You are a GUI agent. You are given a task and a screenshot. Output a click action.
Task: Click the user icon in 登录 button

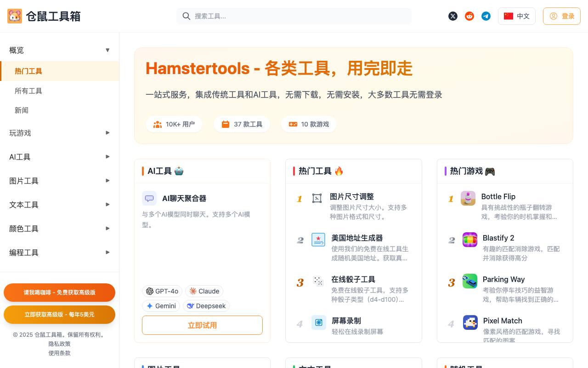coord(554,16)
